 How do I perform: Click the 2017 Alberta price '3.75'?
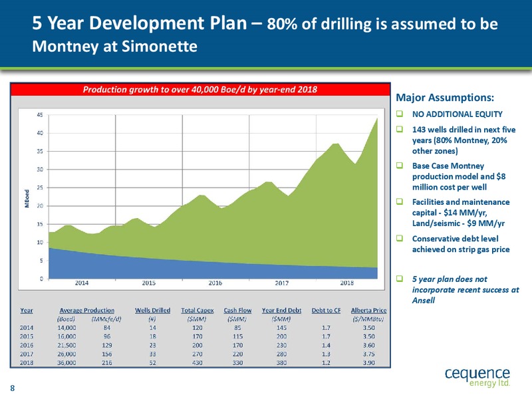click(369, 354)
